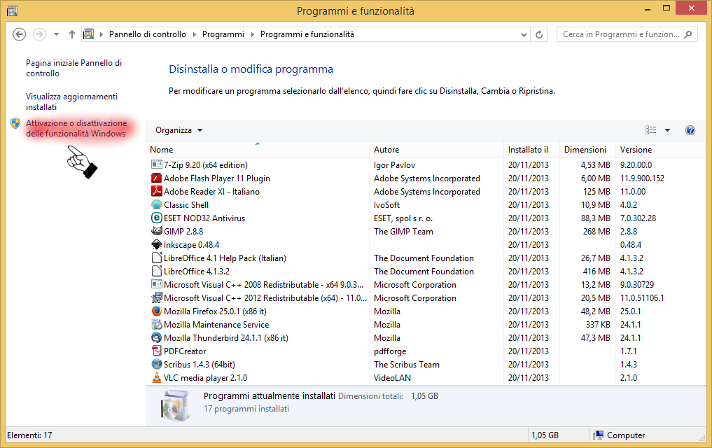This screenshot has height=448, width=712.
Task: Click the installed programs summary disc thumbnail
Action: click(x=175, y=405)
